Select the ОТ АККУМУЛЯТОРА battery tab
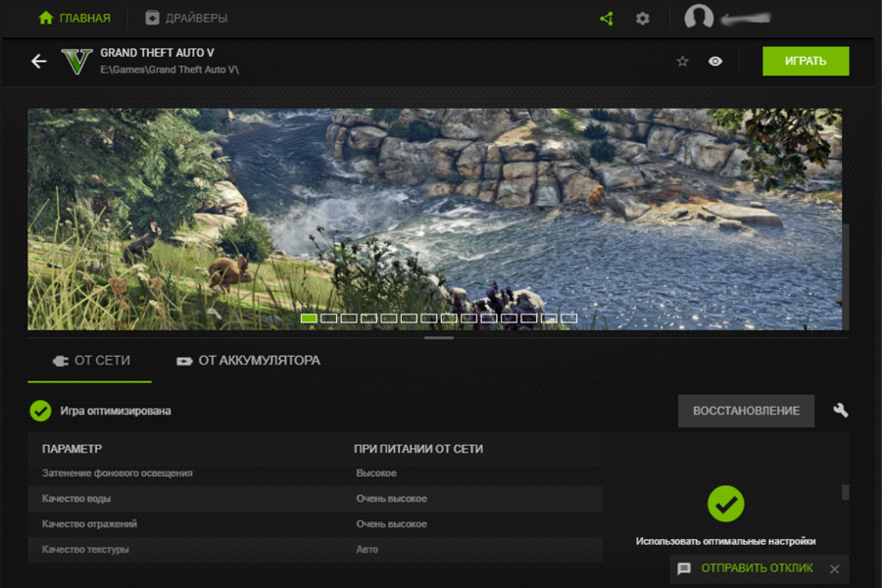Viewport: 882px width, 588px height. 248,361
